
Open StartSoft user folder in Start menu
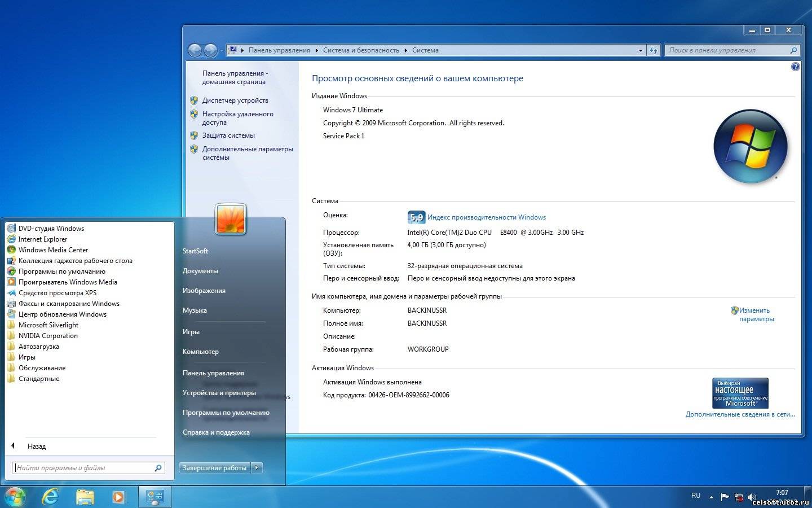tap(195, 251)
